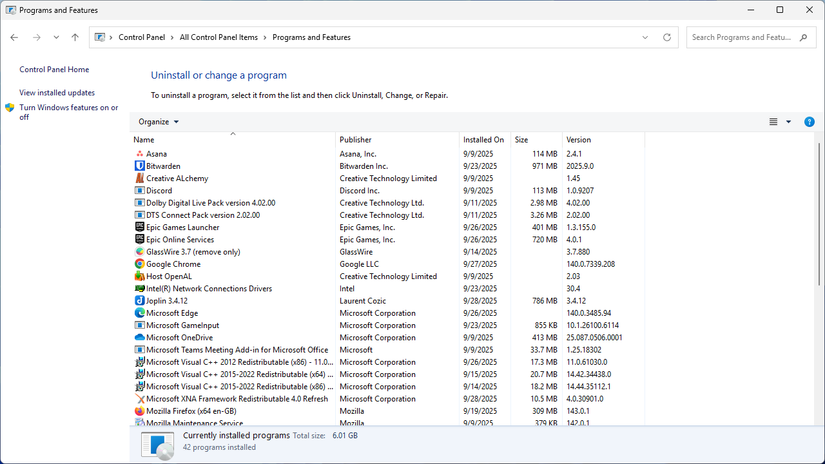Image resolution: width=825 pixels, height=464 pixels.
Task: Open the help question mark button
Action: point(809,122)
